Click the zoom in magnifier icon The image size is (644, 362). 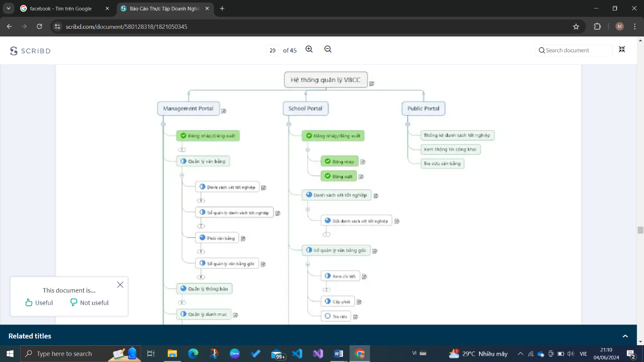click(x=309, y=49)
